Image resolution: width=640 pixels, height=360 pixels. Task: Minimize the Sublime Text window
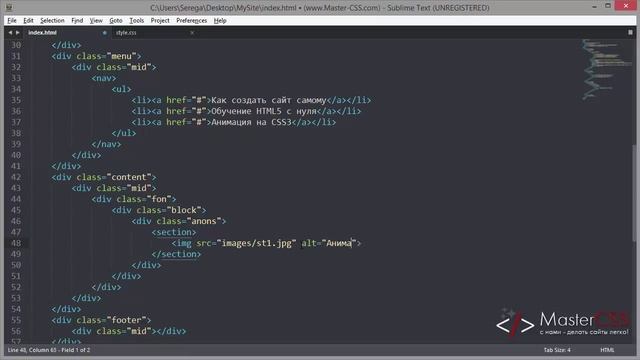pos(594,7)
